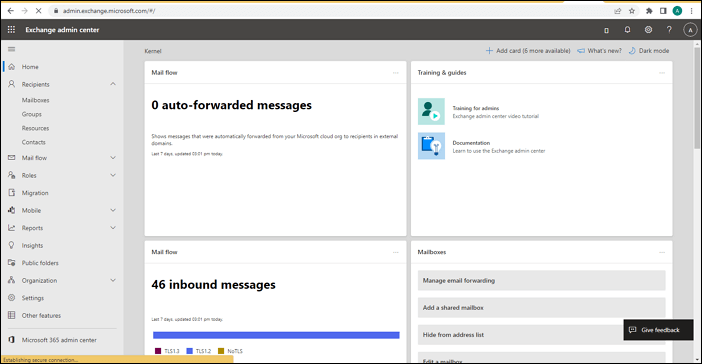The image size is (702, 364).
Task: Click Hide from address list
Action: (x=520, y=334)
